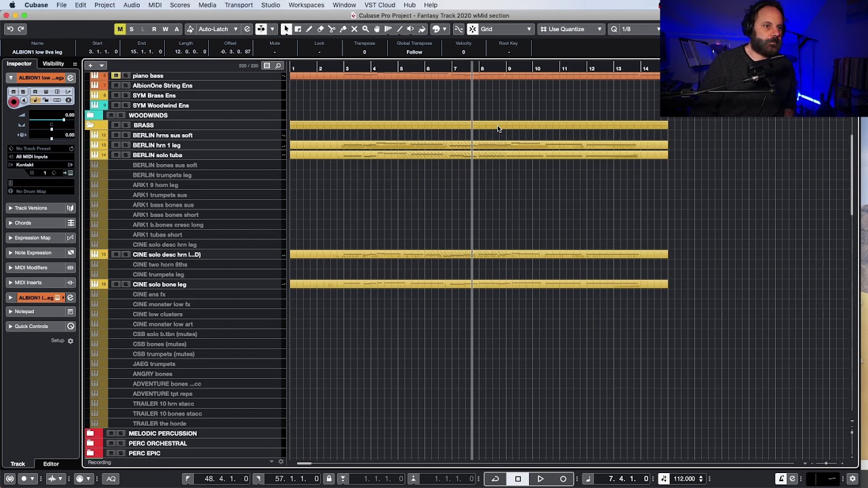Viewport: 868px width, 488px height.
Task: Open the Grid snap type dropdown
Action: [x=507, y=28]
